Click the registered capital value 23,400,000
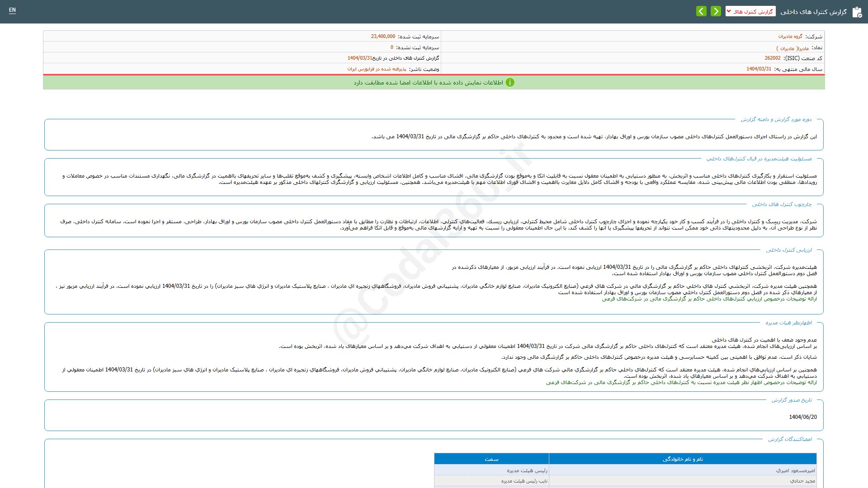Image resolution: width=868 pixels, height=488 pixels. [383, 37]
